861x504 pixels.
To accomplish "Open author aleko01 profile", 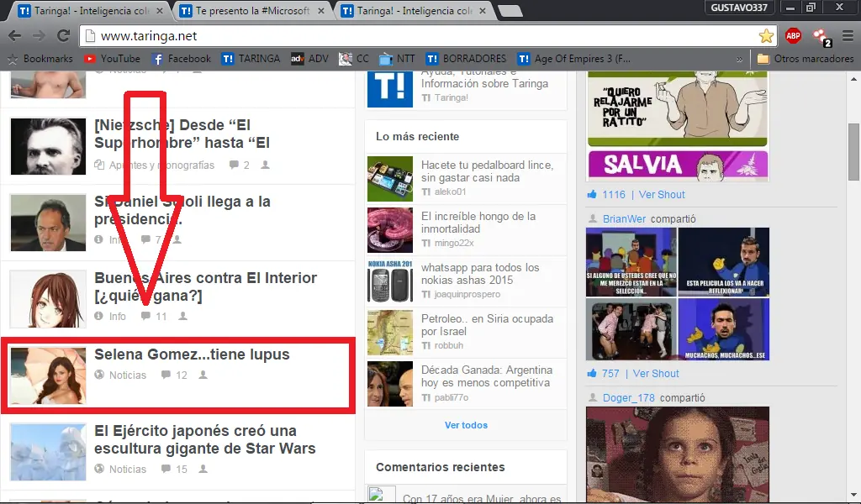I will click(x=451, y=192).
